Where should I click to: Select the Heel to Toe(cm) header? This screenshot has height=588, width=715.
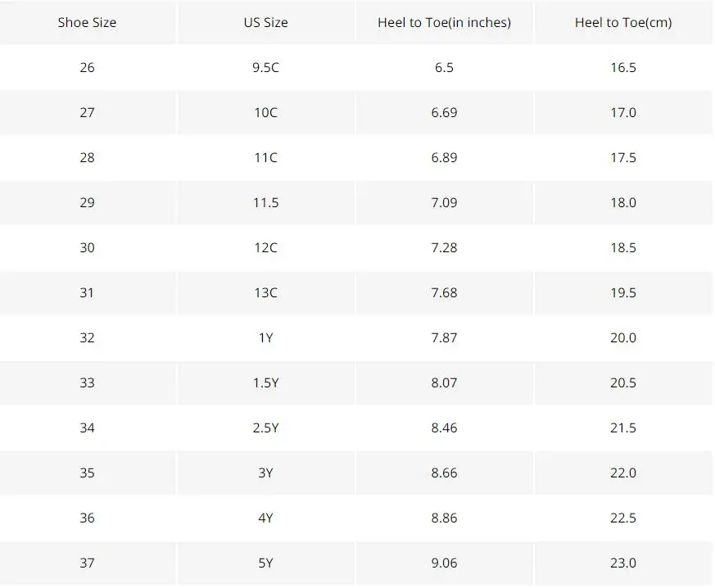(623, 22)
